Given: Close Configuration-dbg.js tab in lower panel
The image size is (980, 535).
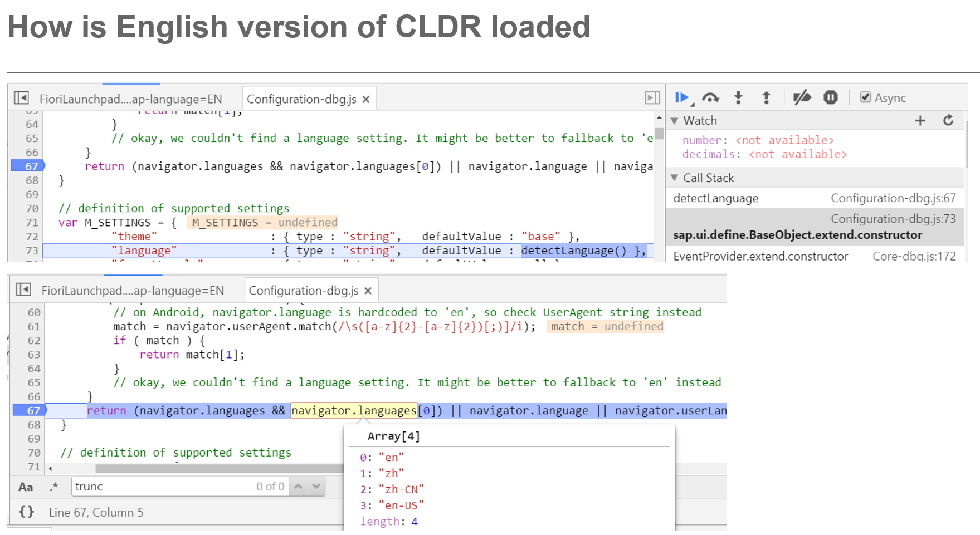Looking at the screenshot, I should click(368, 291).
